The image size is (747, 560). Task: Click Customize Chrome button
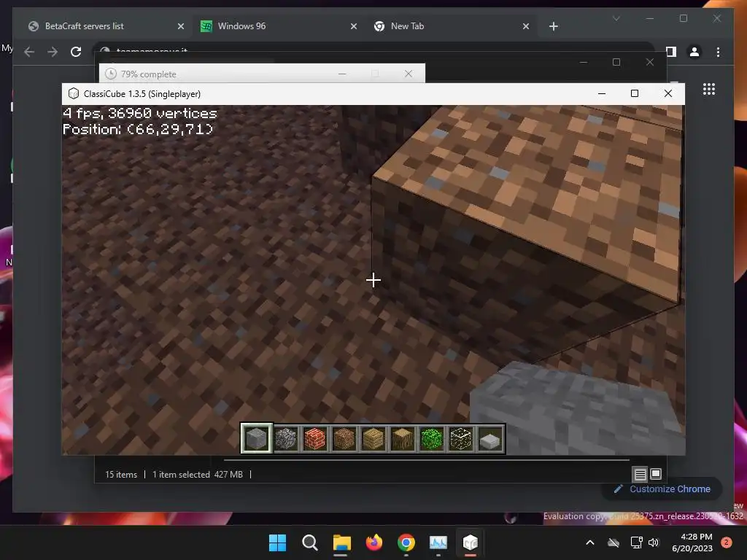tap(662, 489)
